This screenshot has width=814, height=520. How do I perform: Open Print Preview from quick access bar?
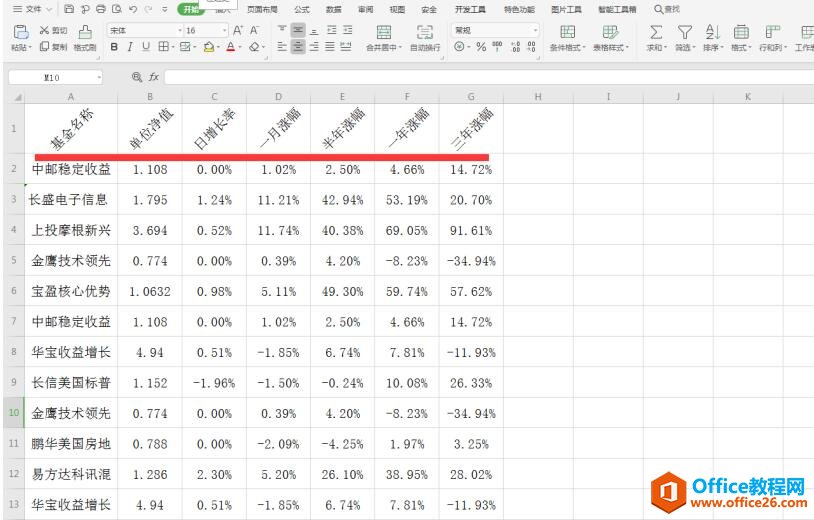[x=117, y=9]
